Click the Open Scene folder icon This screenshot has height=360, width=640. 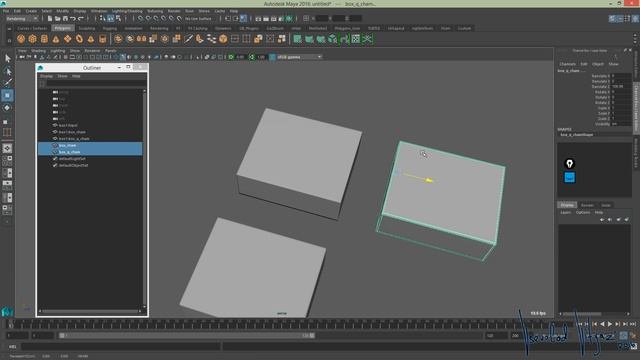[x=57, y=18]
